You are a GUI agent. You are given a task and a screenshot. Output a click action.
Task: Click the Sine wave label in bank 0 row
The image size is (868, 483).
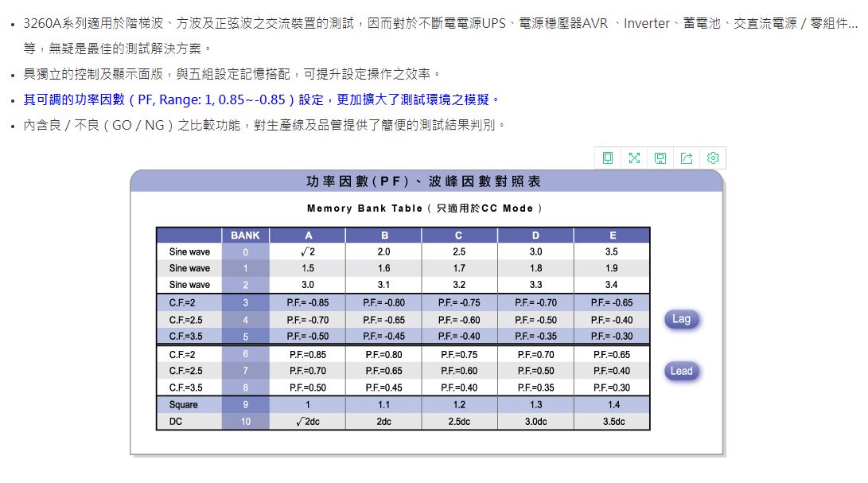[189, 251]
